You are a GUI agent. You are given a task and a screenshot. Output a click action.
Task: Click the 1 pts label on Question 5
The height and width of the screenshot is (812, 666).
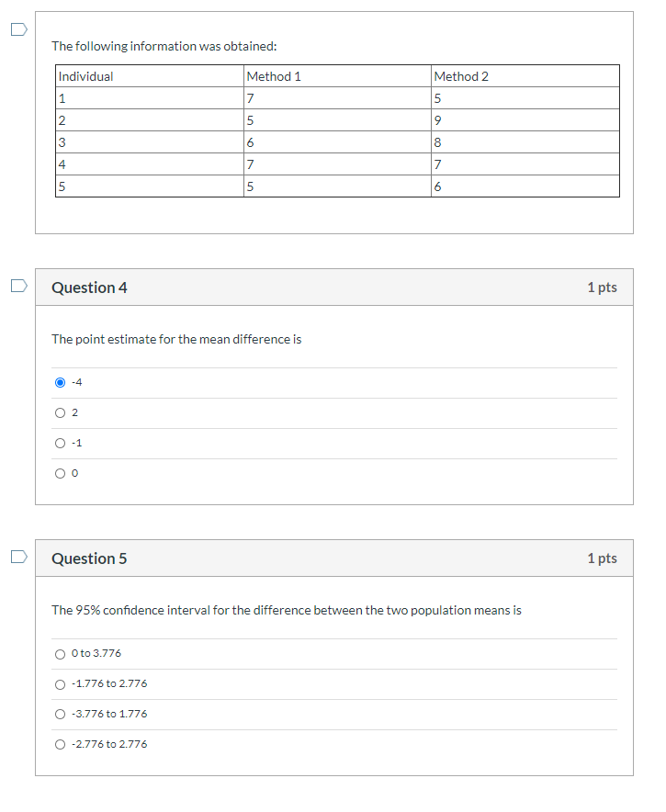601,558
